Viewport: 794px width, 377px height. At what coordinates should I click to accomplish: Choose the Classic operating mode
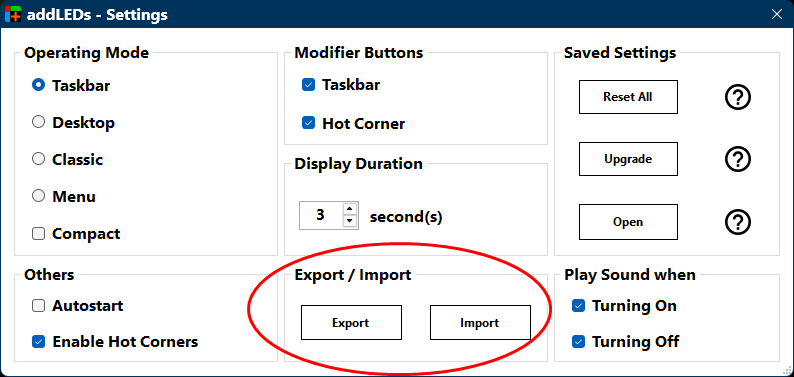38,159
